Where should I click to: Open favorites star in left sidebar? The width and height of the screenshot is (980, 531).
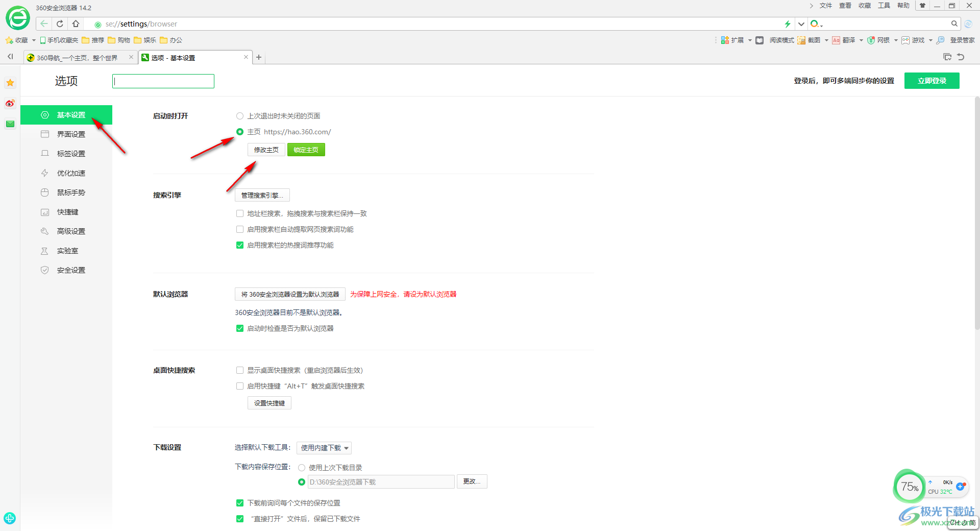pyautogui.click(x=10, y=83)
